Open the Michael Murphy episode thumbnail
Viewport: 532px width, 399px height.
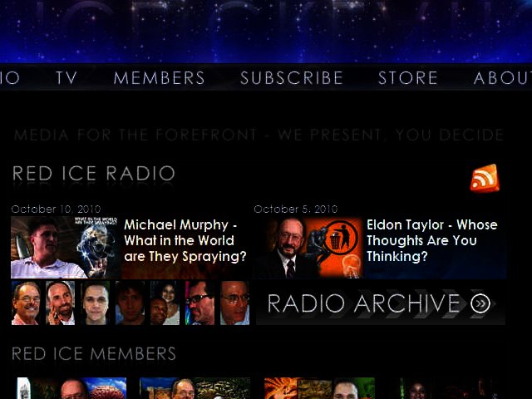point(65,247)
